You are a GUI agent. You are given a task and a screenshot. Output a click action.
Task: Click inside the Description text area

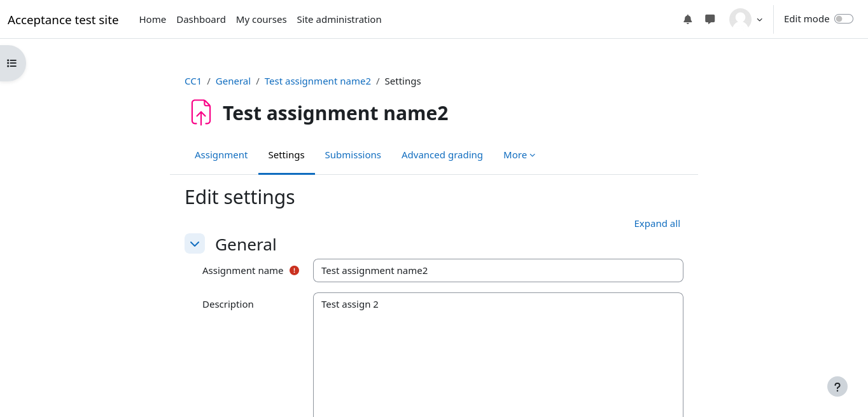498,356
